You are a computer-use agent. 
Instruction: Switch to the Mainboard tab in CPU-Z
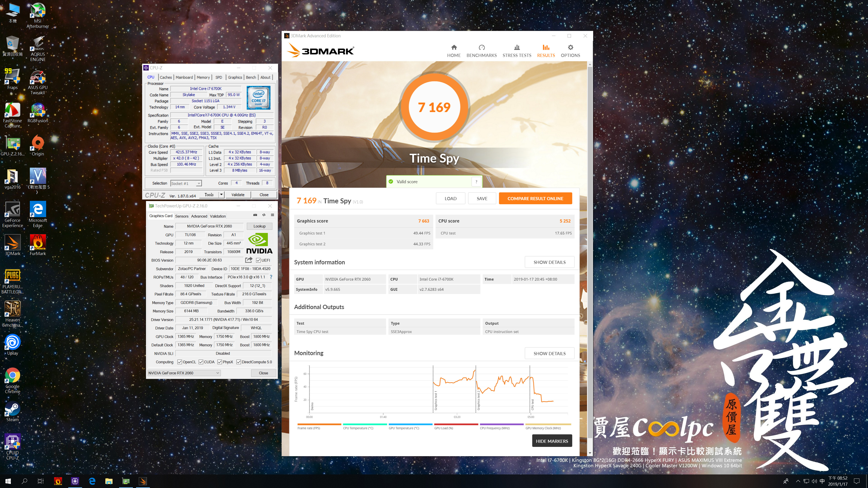tap(184, 77)
